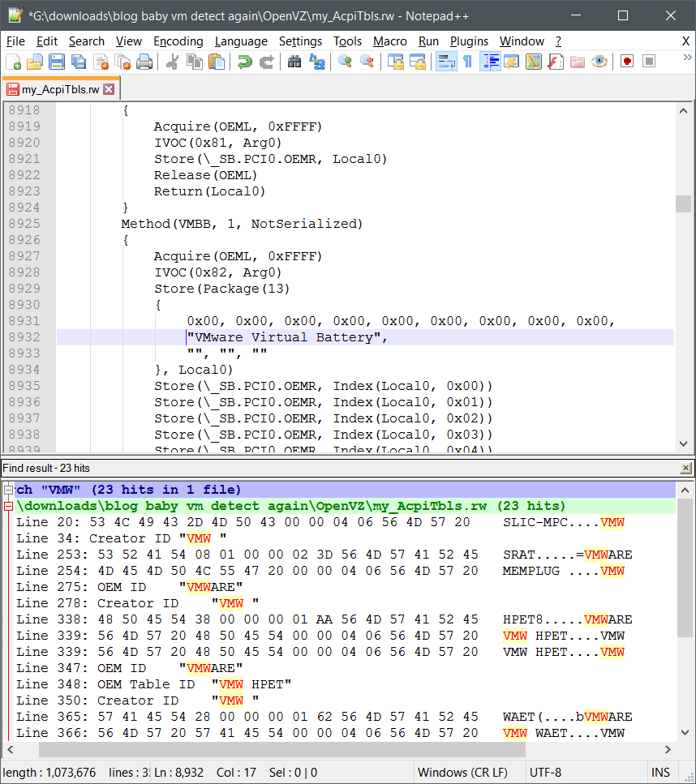Click the editor scrollbar up arrow

click(x=683, y=111)
